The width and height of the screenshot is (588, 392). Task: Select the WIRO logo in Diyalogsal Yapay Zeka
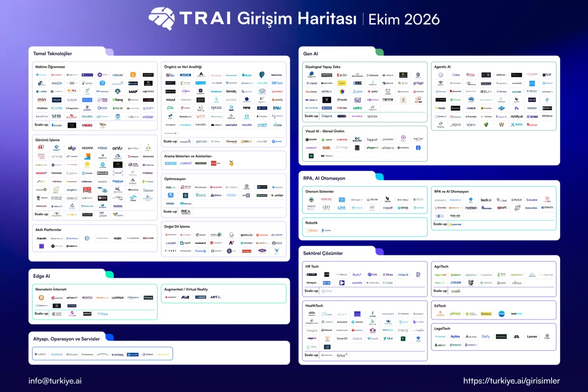click(357, 108)
